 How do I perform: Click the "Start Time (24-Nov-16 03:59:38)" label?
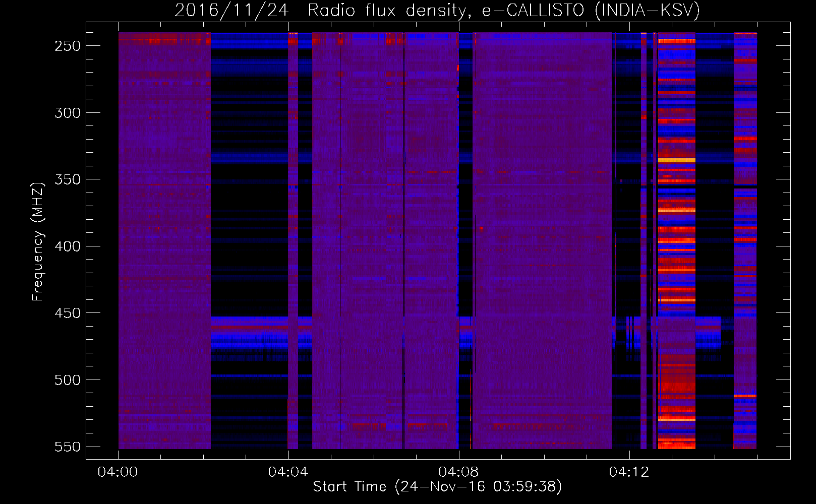[x=437, y=486]
